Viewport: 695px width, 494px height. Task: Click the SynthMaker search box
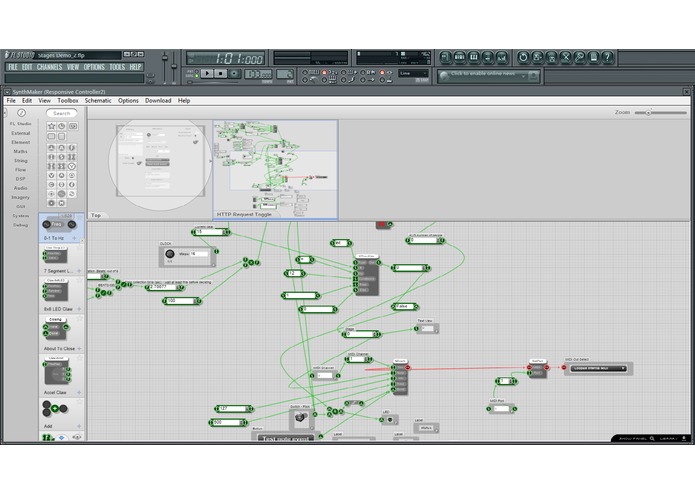(x=62, y=113)
